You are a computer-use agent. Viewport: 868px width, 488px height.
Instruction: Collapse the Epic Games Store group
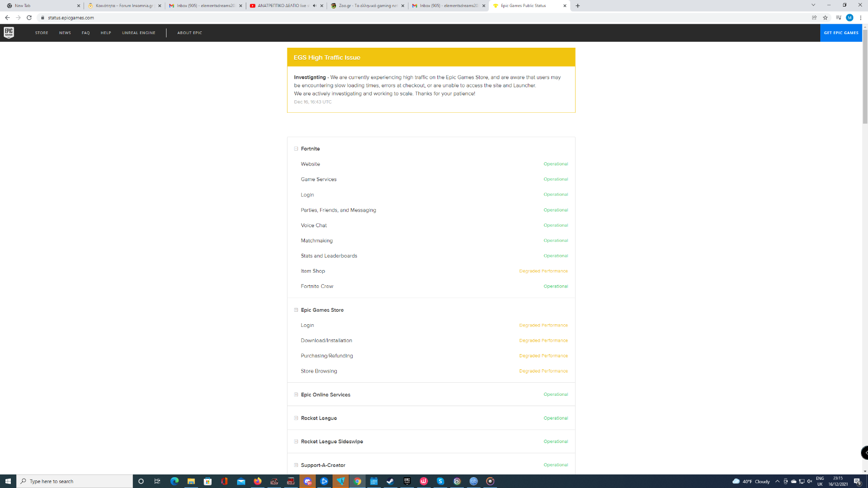[296, 310]
